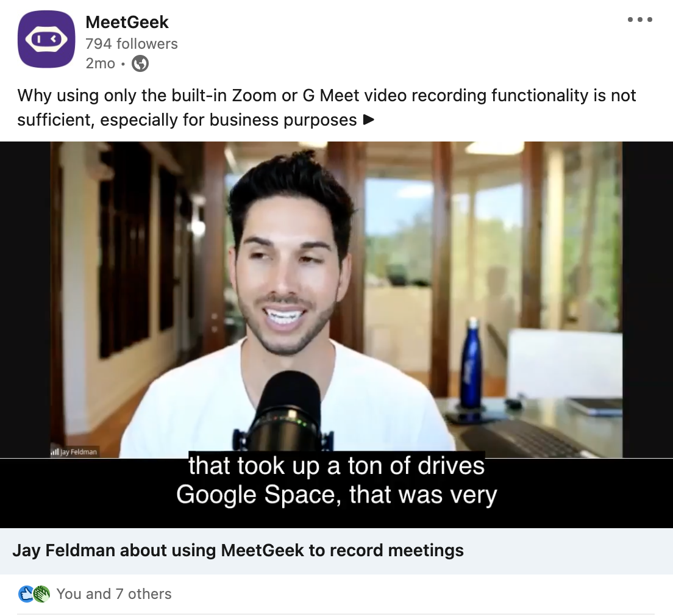Click the blue thumbs-up reaction icon
This screenshot has width=673, height=616.
[x=26, y=594]
